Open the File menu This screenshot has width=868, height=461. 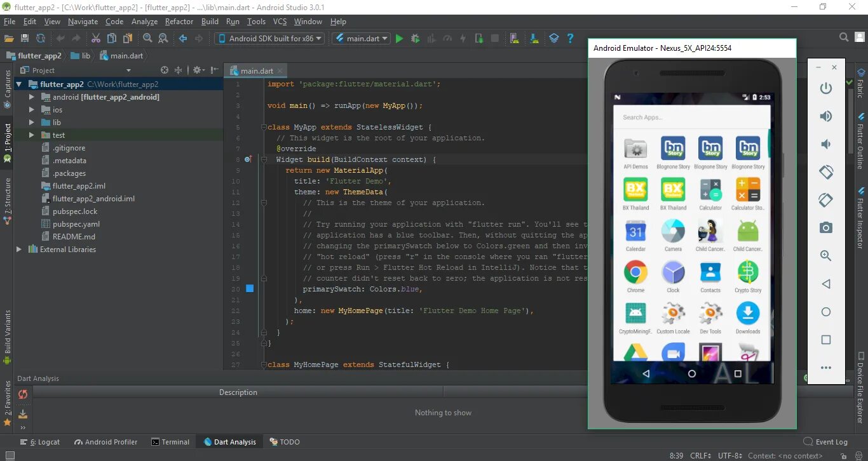tap(10, 22)
